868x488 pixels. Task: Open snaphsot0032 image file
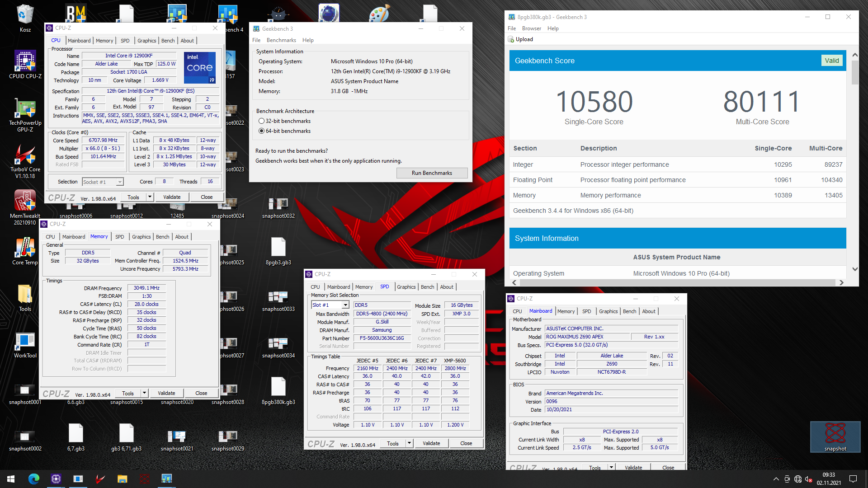pos(278,207)
